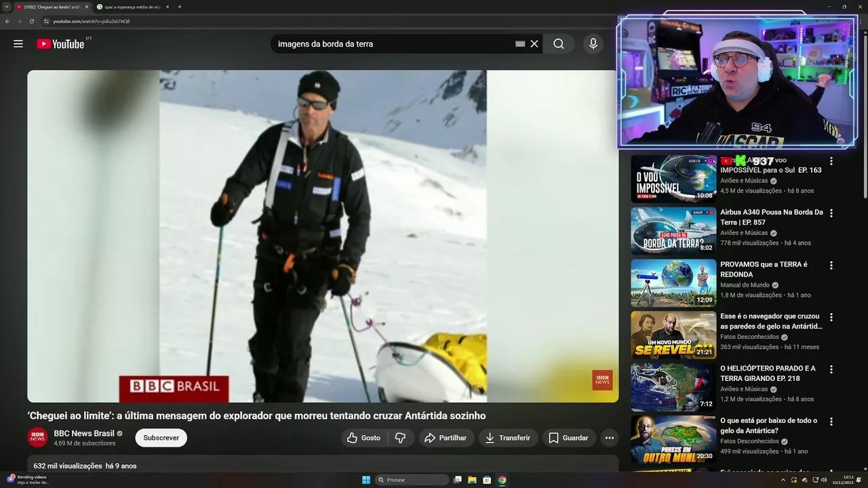Open Microsoft Store from the taskbar

click(x=487, y=480)
